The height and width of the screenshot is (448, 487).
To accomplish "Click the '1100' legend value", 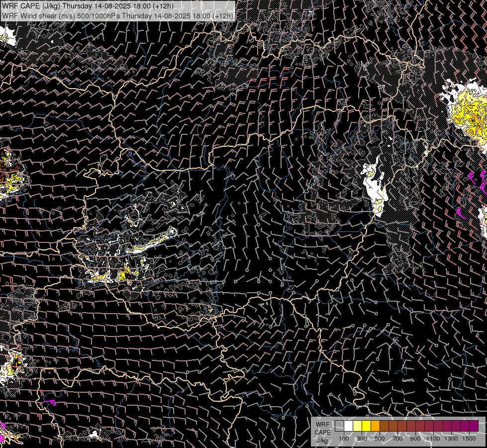I will point(433,439).
